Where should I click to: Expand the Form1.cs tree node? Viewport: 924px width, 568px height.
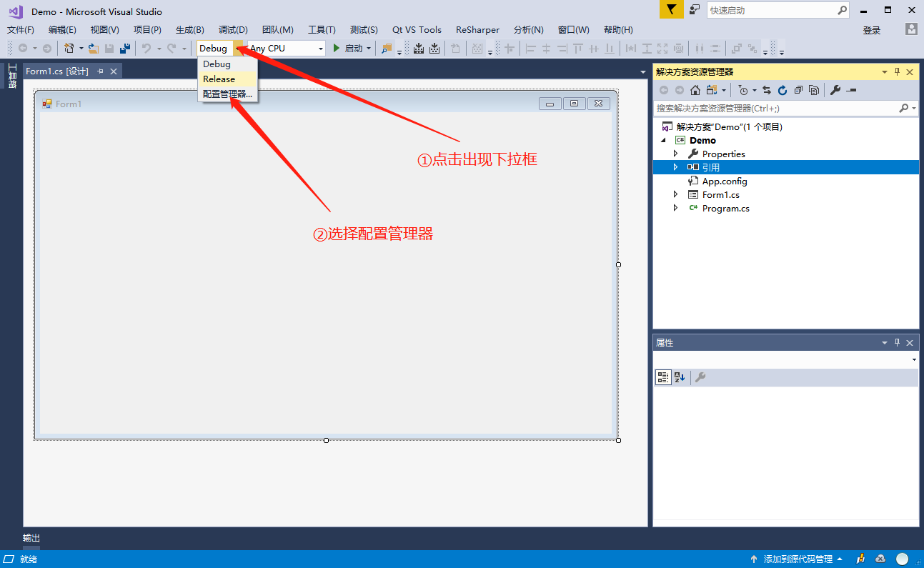pos(675,194)
